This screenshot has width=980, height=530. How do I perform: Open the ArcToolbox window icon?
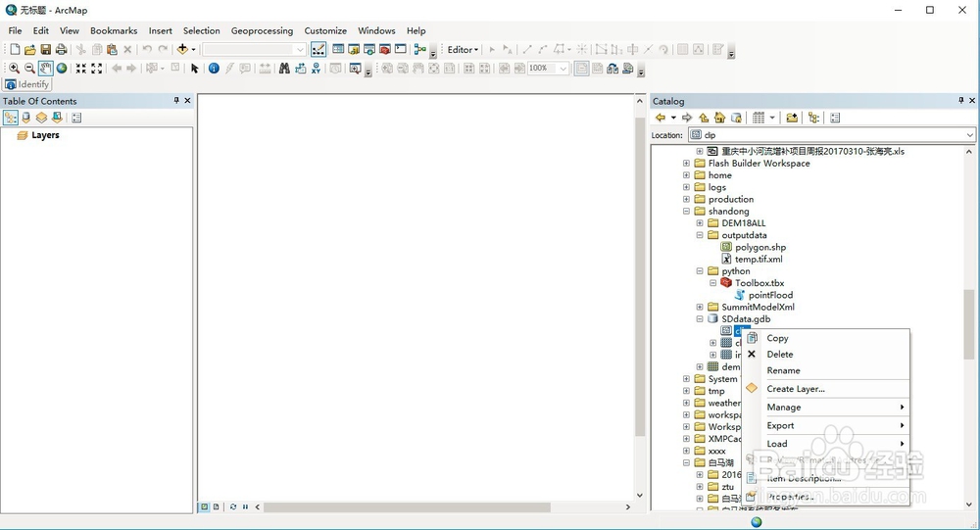[385, 49]
